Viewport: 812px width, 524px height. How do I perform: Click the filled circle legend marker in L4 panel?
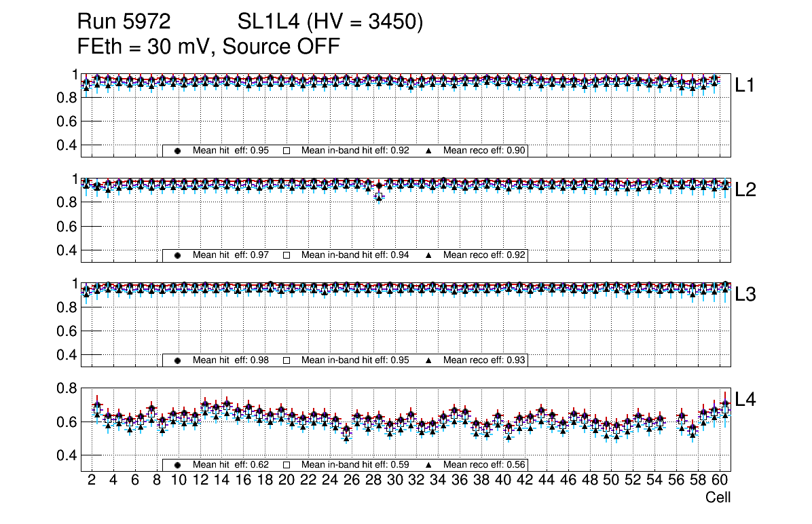178,465
